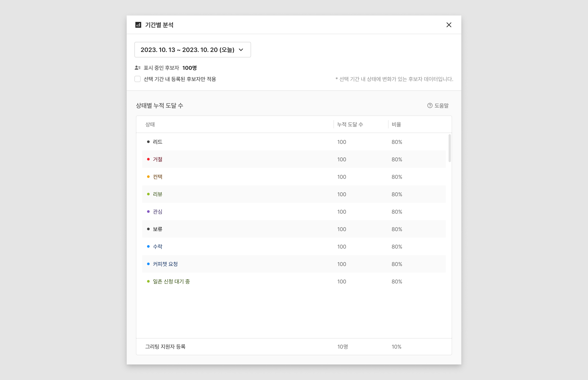
Task: Click the chevron arrow in date selector
Action: [241, 50]
